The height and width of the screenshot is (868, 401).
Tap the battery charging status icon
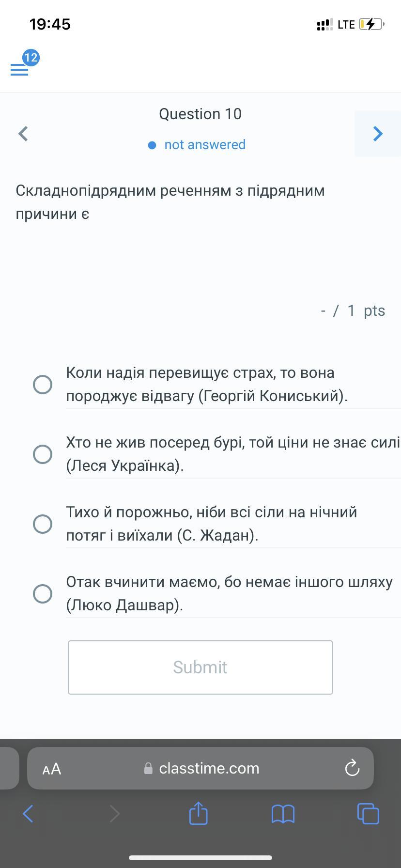[371, 24]
